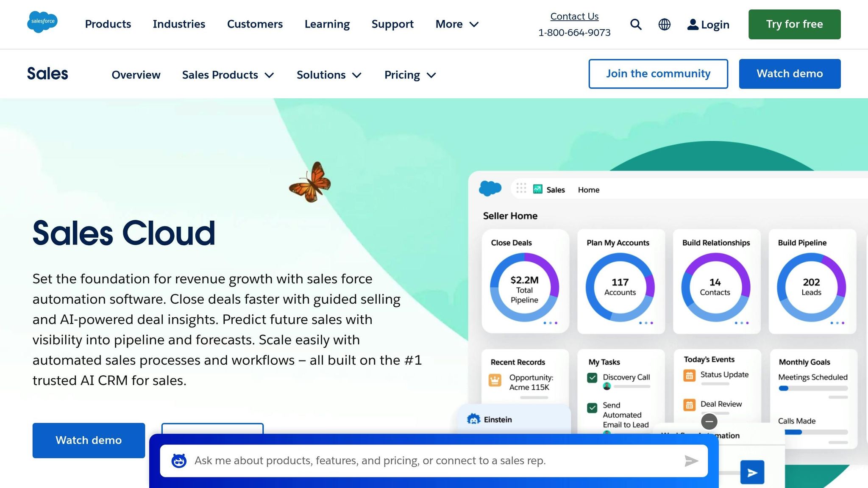Click the Seller Home heading
Image resolution: width=868 pixels, height=488 pixels.
510,216
